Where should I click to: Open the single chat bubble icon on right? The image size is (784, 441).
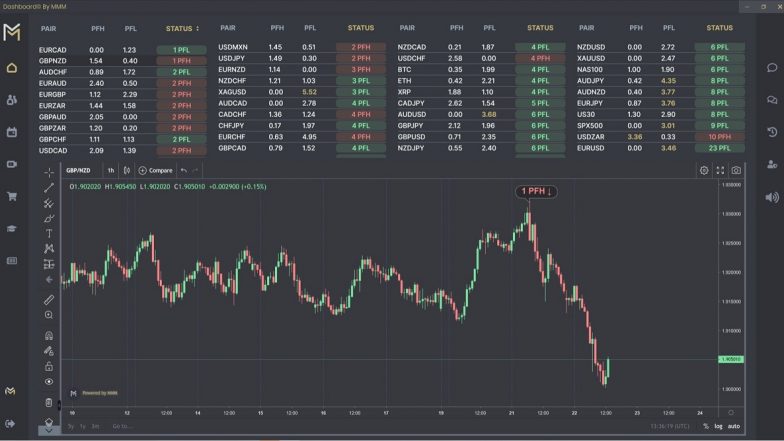click(772, 68)
